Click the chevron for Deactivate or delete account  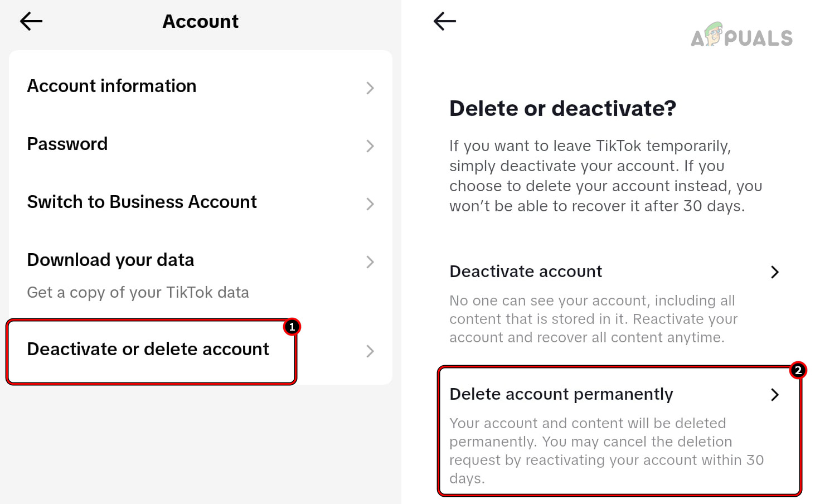370,351
